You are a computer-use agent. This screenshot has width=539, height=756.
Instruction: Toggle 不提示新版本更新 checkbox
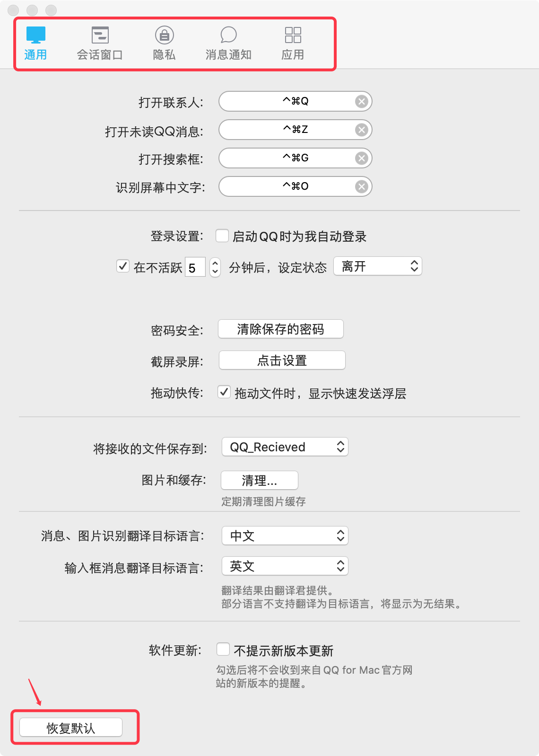coord(223,649)
